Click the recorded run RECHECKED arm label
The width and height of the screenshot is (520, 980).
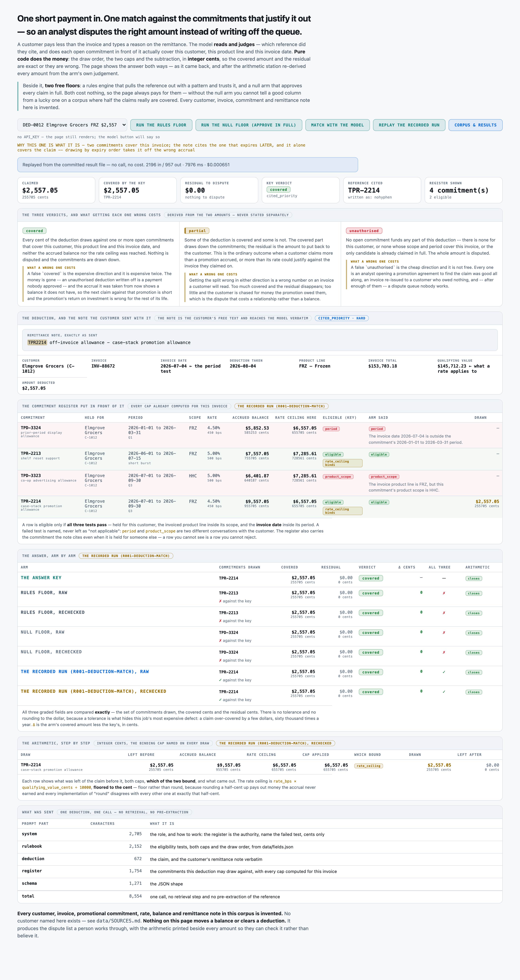(x=93, y=691)
